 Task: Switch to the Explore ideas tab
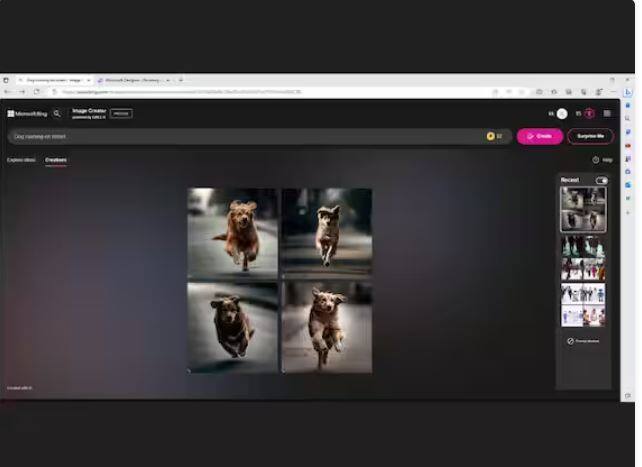21,160
